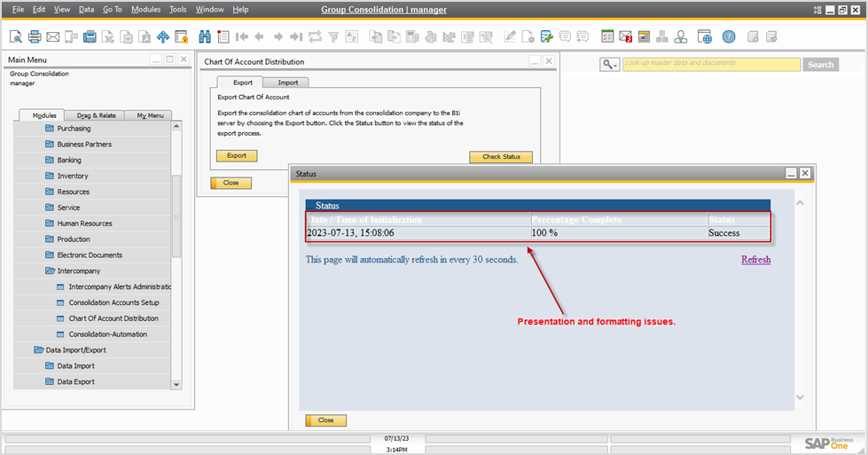Viewport: 868px width, 455px height.
Task: Click the master data lookup search field
Action: tap(710, 64)
